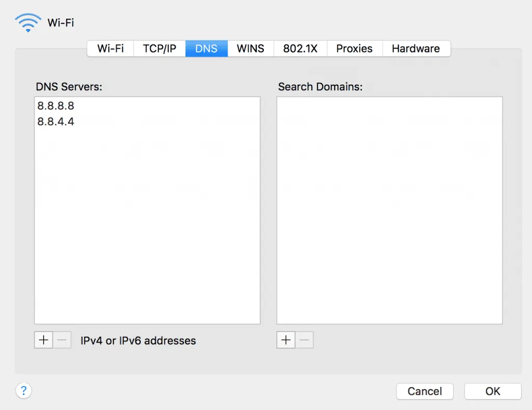The image size is (532, 410).
Task: Add a search domain with the plus button
Action: click(x=286, y=340)
